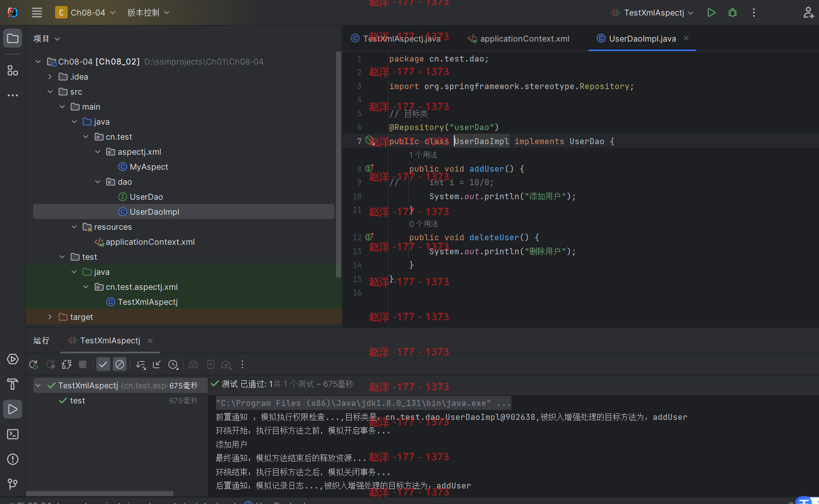Open the Structure tool window icon
This screenshot has height=504, width=819.
point(13,71)
